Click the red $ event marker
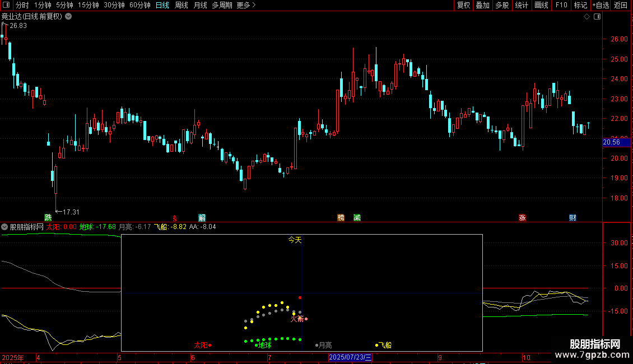This screenshot has width=633, height=364. tap(174, 218)
